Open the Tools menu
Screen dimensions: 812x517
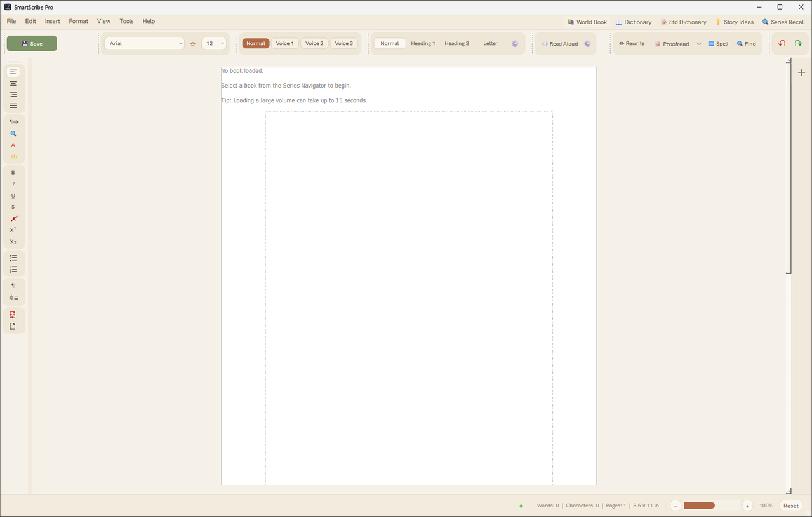coord(127,21)
